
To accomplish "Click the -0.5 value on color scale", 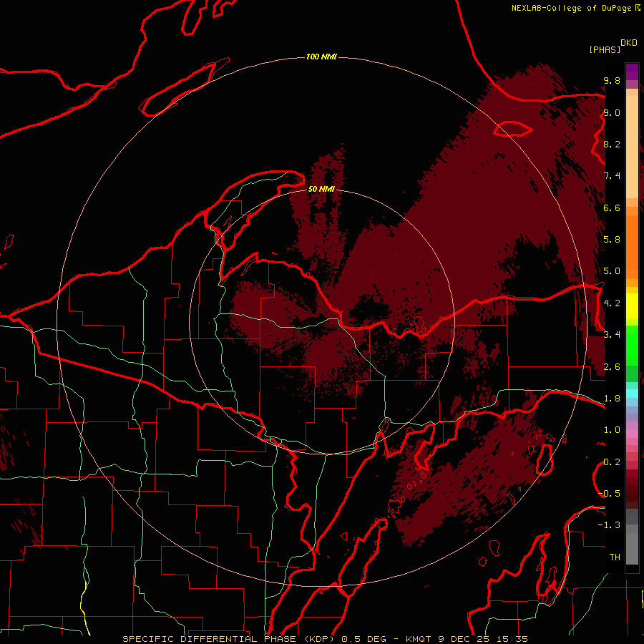I will [609, 494].
